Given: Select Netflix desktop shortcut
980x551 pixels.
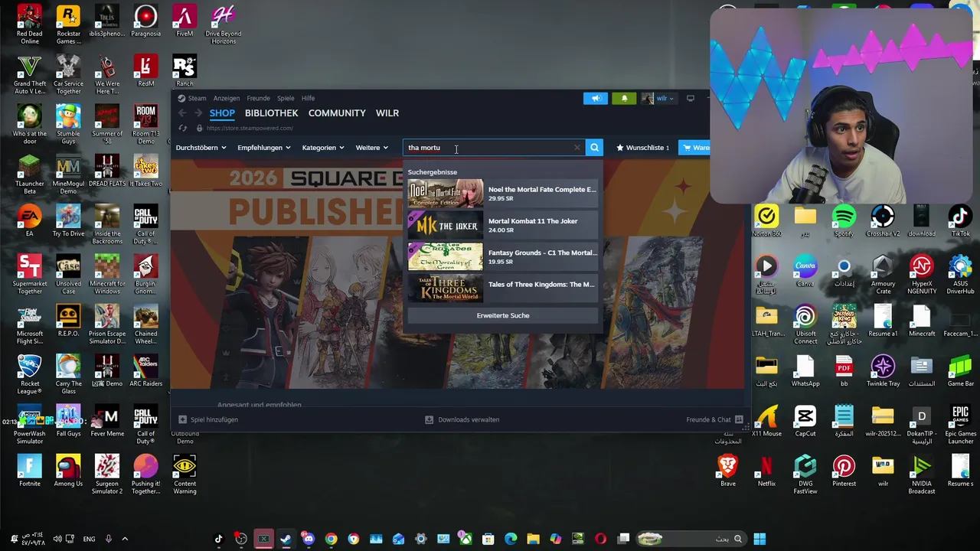Looking at the screenshot, I should point(766,471).
